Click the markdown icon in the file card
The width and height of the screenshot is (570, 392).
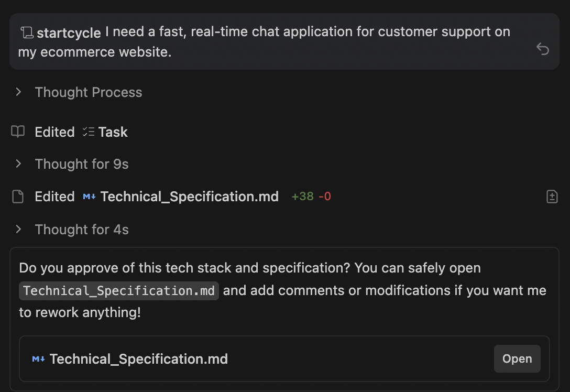coord(38,359)
